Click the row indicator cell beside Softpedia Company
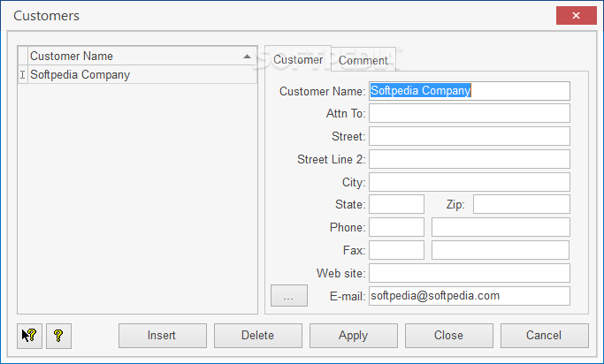Screen dimensions: 604x364 [23, 74]
